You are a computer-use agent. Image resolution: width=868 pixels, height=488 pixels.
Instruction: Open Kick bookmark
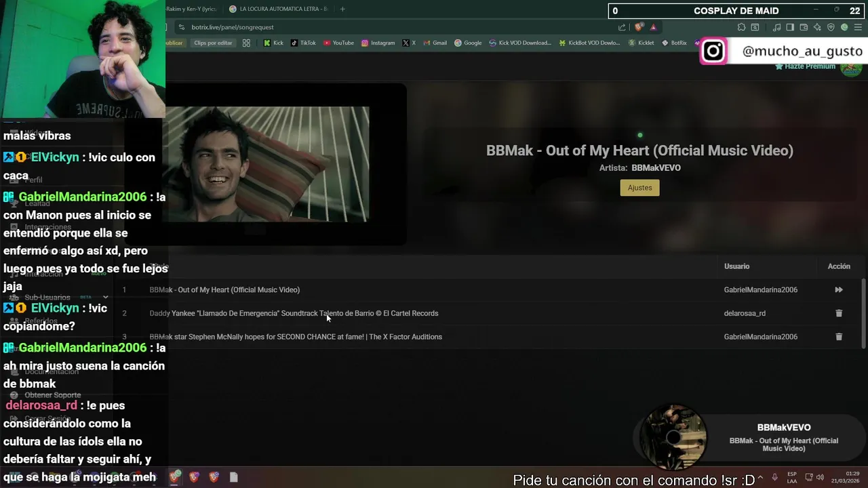(x=273, y=43)
